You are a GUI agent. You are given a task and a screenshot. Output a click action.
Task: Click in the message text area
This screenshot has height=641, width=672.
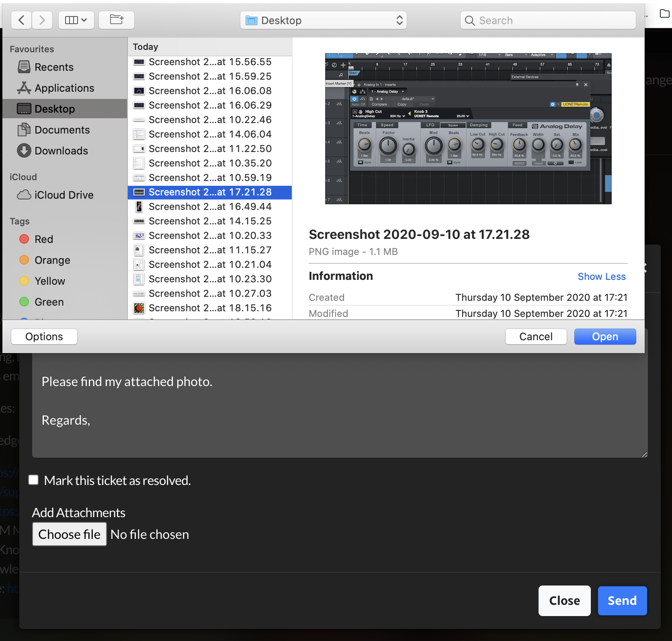[x=340, y=406]
